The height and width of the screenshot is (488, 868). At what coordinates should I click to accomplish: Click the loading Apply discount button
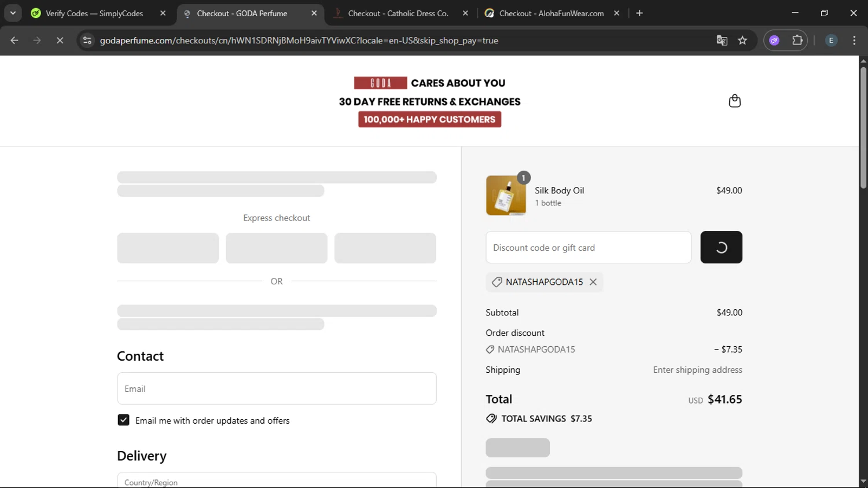(x=721, y=247)
